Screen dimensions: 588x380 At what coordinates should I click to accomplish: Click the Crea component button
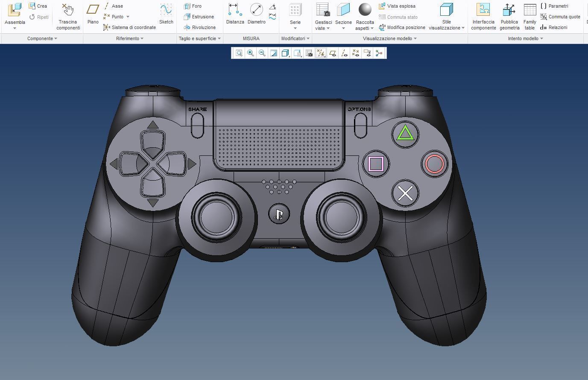pyautogui.click(x=38, y=6)
